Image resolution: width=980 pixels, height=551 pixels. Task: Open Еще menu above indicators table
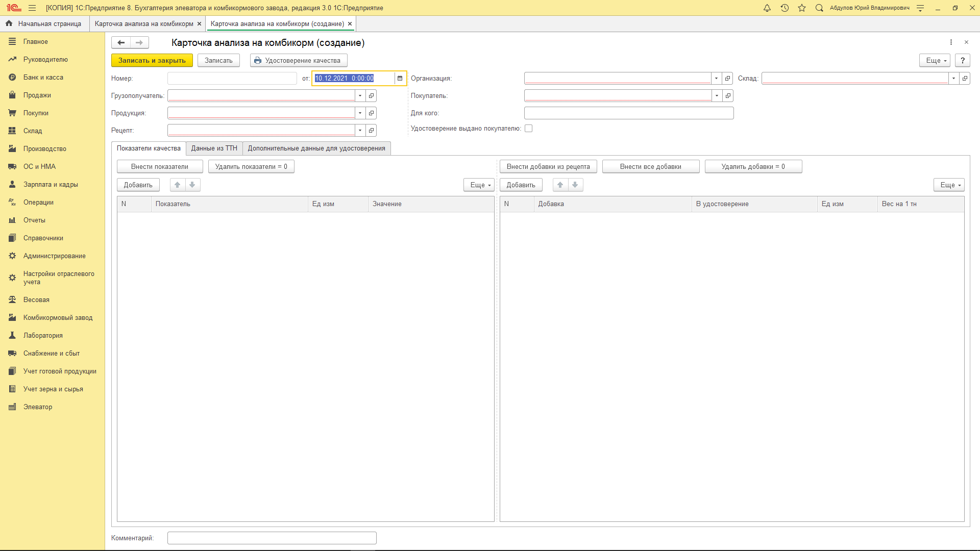pyautogui.click(x=479, y=185)
